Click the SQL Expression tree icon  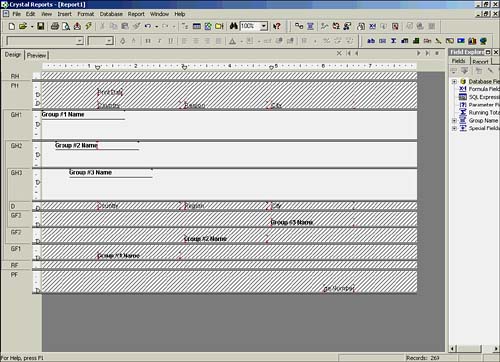(x=463, y=97)
